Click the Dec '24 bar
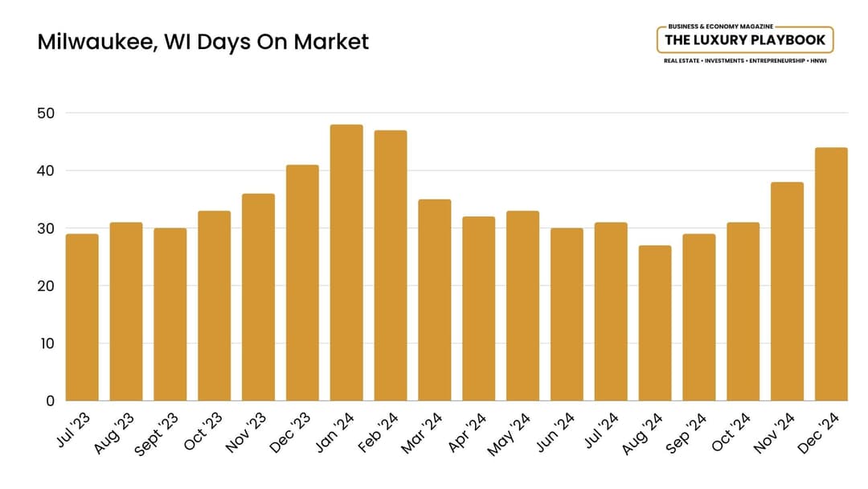This screenshot has height=489, width=868. tap(831, 274)
